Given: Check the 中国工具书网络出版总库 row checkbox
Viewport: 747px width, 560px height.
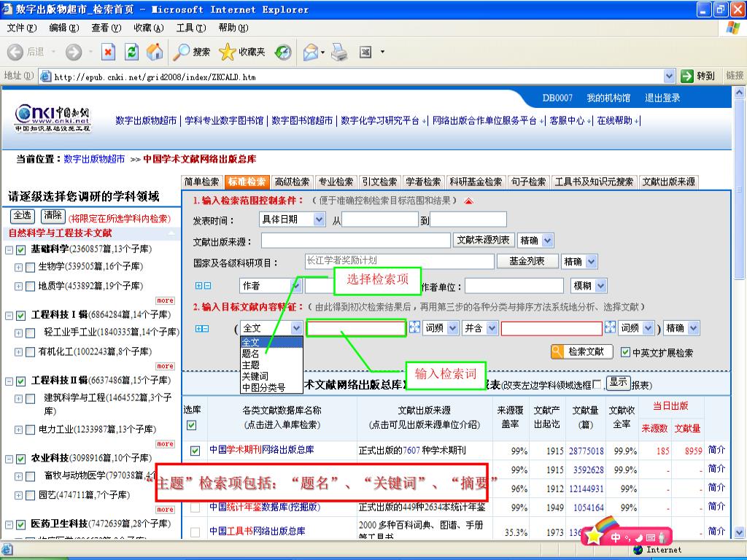Looking at the screenshot, I should pos(195,532).
